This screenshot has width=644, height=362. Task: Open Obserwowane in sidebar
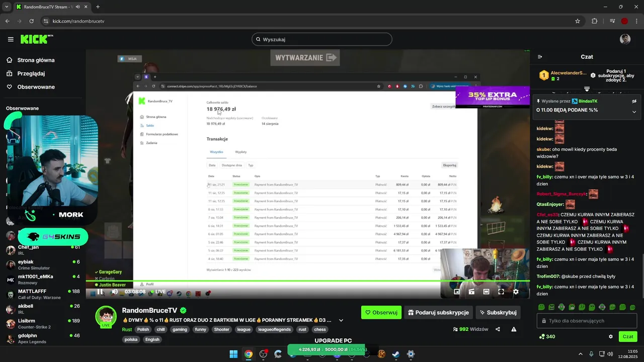[x=31, y=87]
